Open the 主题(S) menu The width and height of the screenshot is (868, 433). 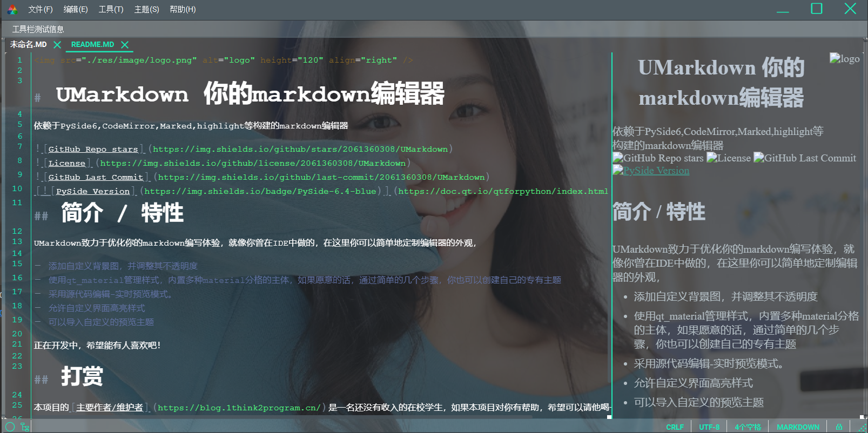146,9
